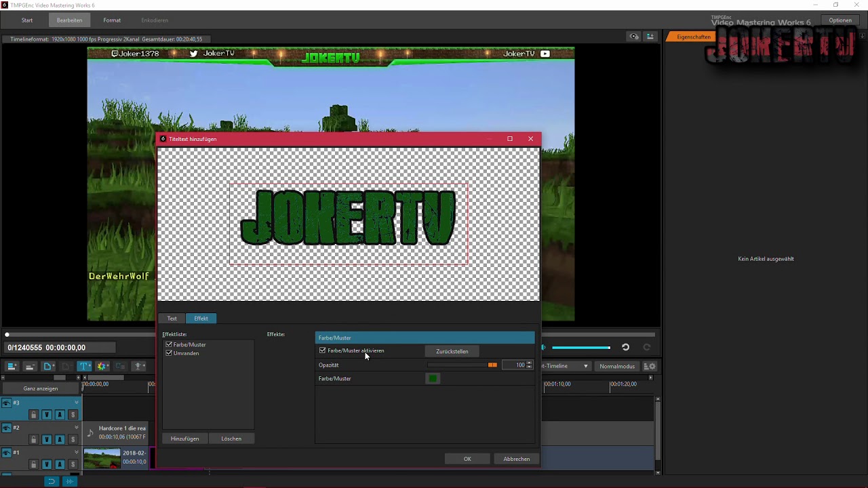Click the import icon beside preview settings
The width and height of the screenshot is (868, 488).
pos(650,37)
